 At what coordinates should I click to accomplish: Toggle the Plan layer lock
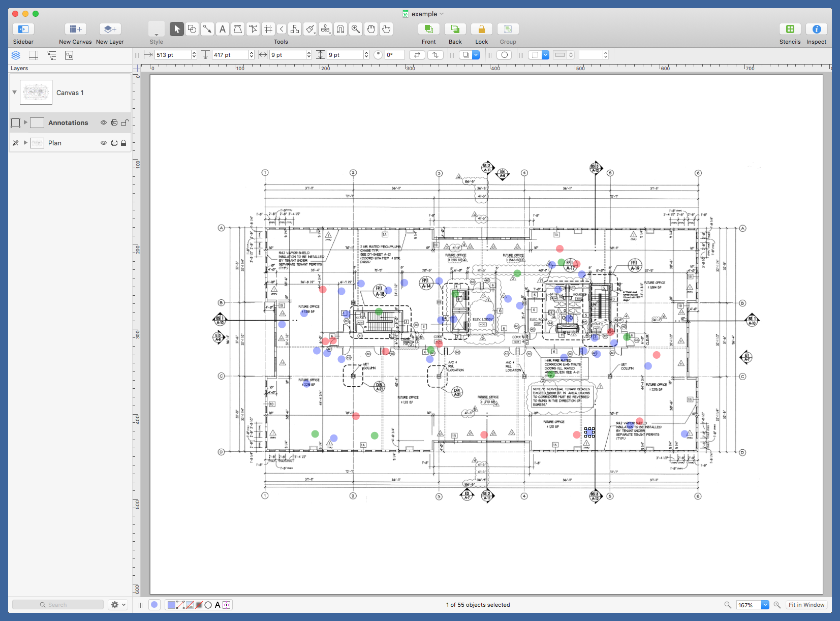(123, 143)
